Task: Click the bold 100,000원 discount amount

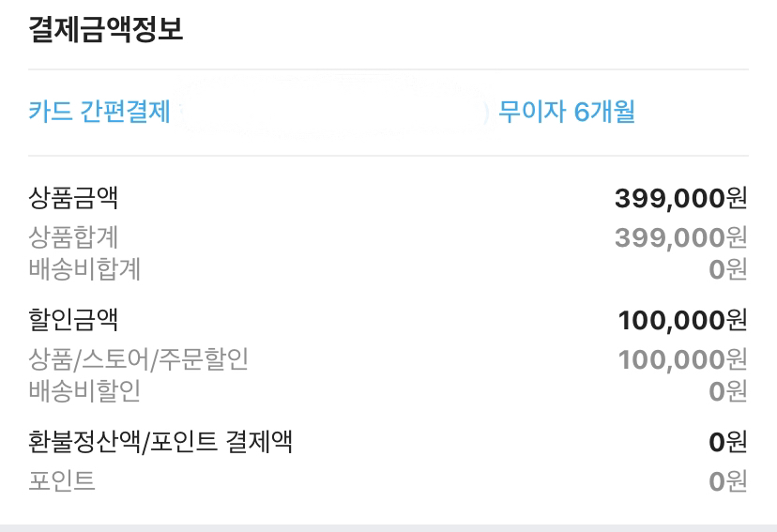Action: pos(682,321)
